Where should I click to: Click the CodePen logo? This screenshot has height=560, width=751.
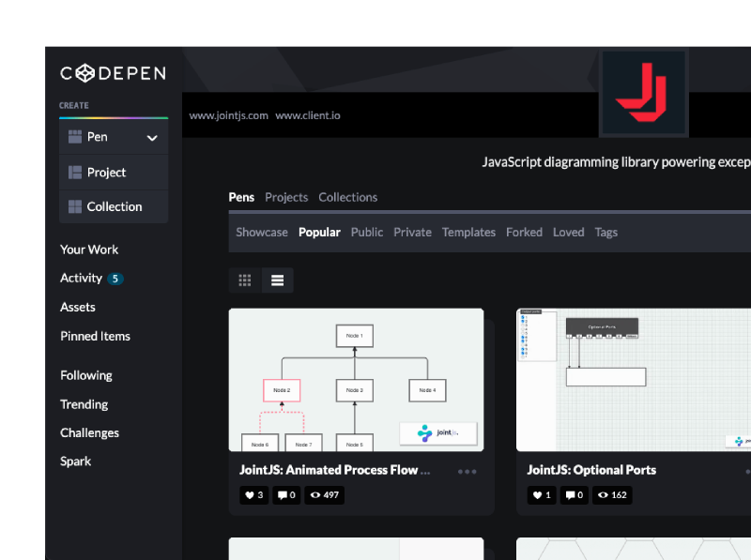[112, 72]
